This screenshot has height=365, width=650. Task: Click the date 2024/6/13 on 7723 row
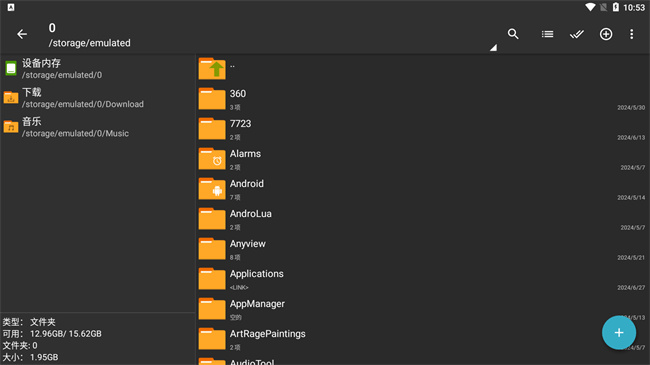pyautogui.click(x=631, y=137)
